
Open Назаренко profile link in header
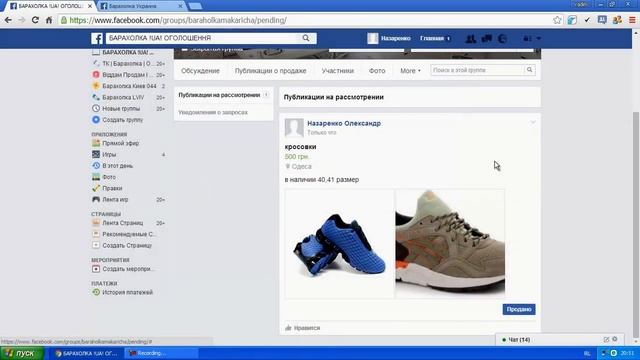pyautogui.click(x=389, y=38)
